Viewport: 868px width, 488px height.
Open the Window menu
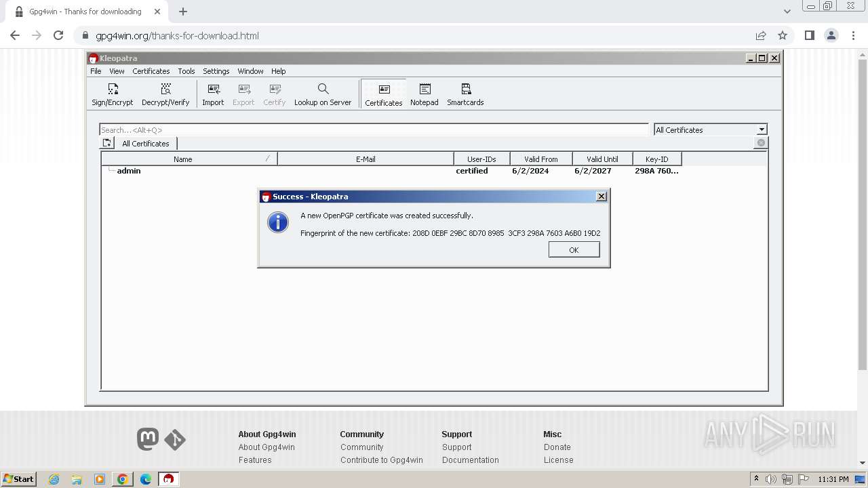[x=250, y=70]
